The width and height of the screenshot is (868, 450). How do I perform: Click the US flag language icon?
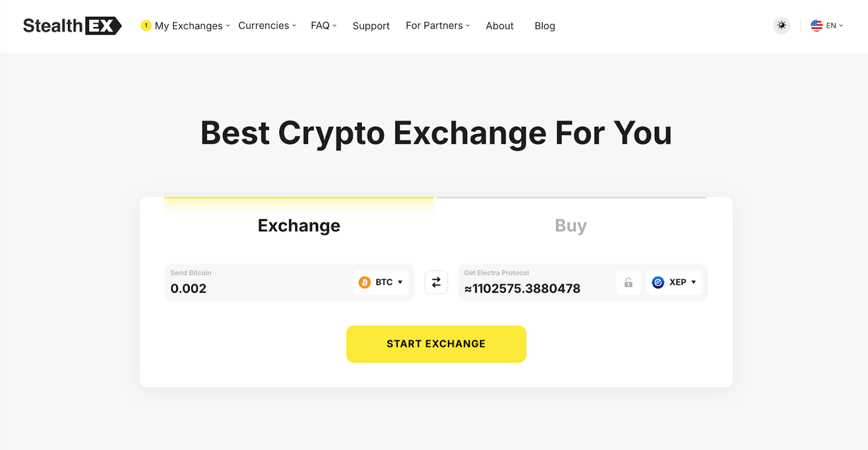(x=816, y=26)
